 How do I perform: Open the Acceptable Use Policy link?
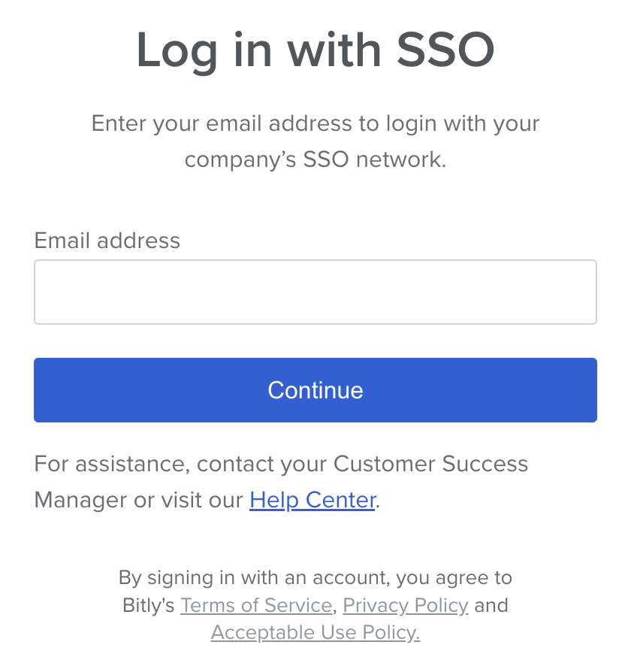point(315,632)
